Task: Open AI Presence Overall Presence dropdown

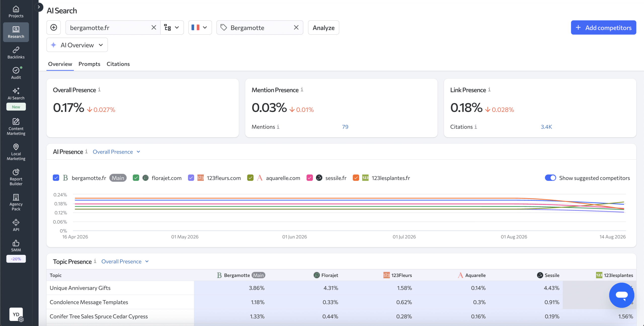Action: (116, 152)
